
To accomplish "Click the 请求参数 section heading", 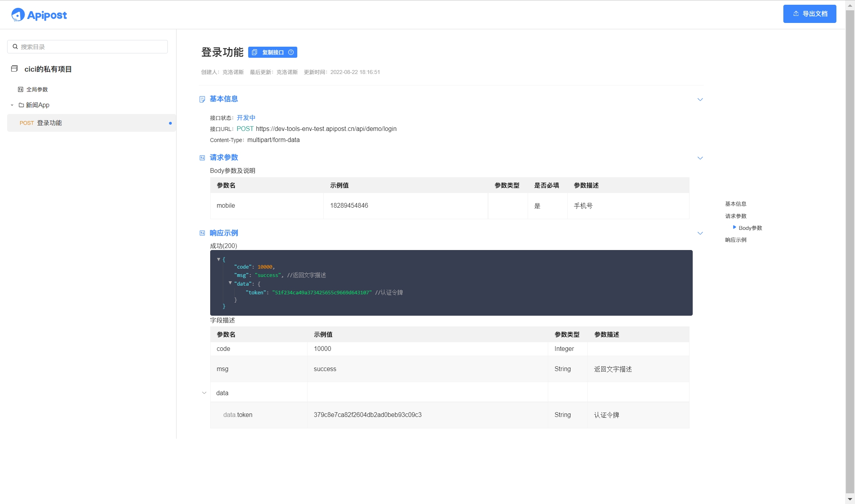I will 224,157.
